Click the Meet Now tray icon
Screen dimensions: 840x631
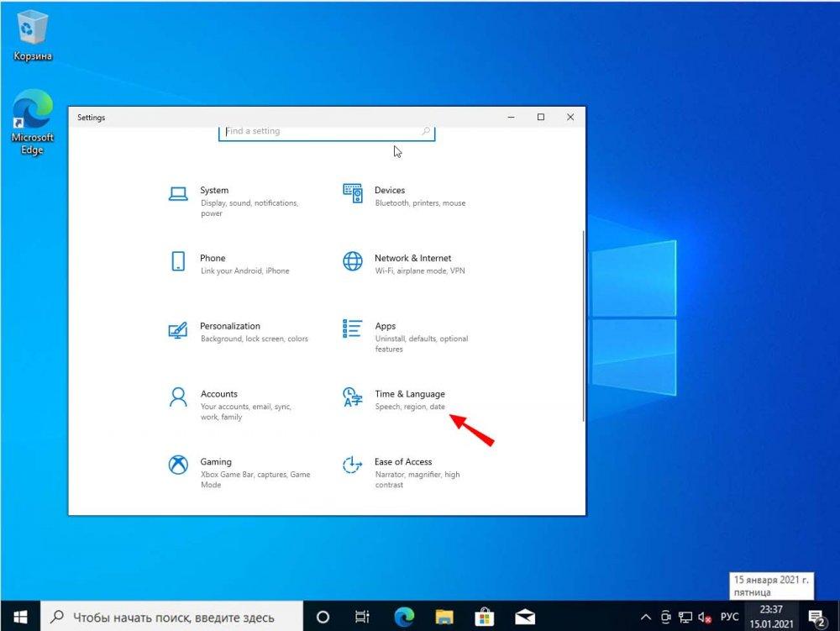tap(666, 617)
